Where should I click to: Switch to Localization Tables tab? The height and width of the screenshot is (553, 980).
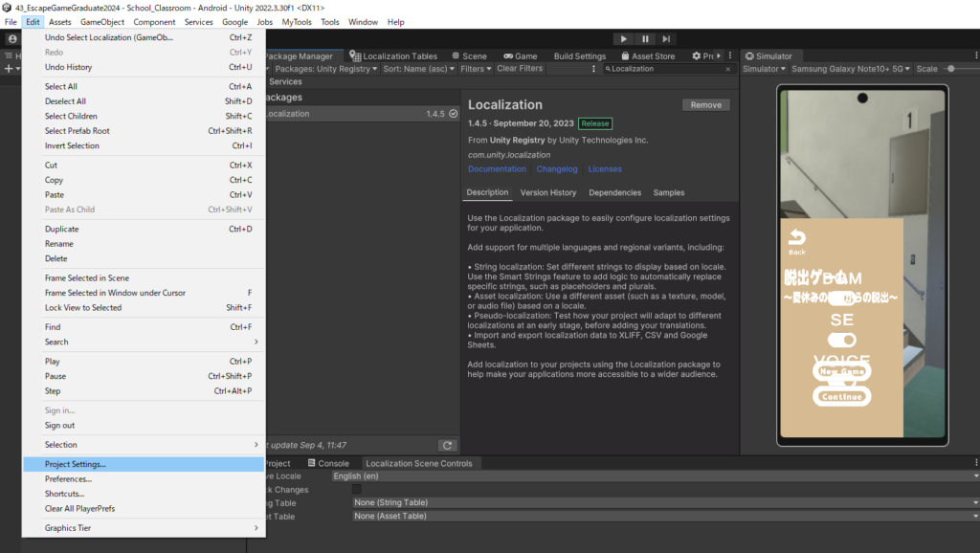tap(393, 56)
